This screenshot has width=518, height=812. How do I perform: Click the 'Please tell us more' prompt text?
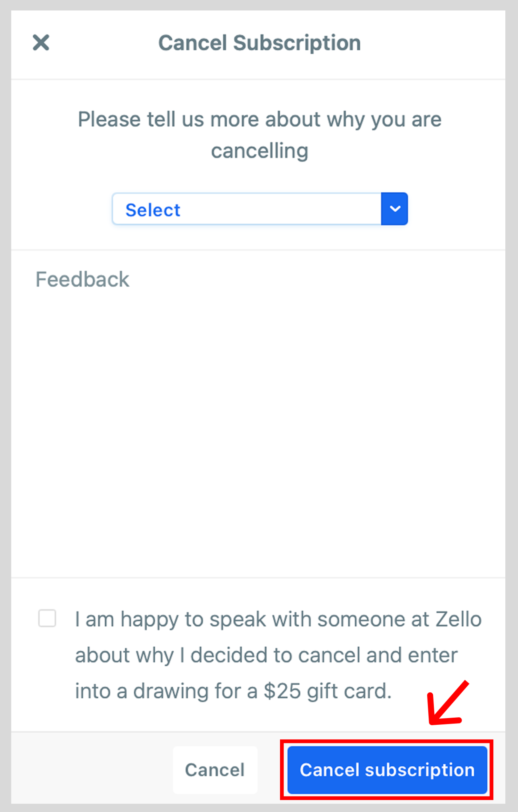(x=259, y=135)
